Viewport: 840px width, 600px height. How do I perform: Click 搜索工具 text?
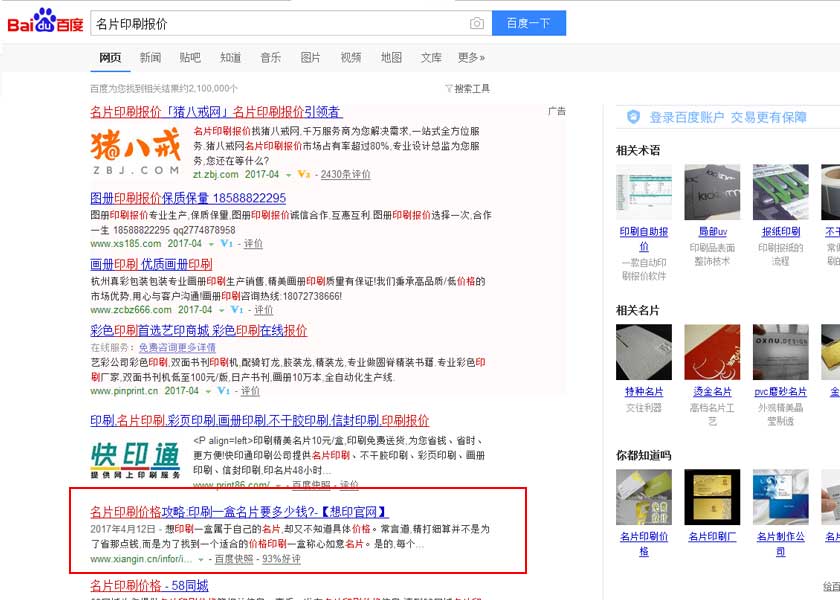[x=472, y=88]
